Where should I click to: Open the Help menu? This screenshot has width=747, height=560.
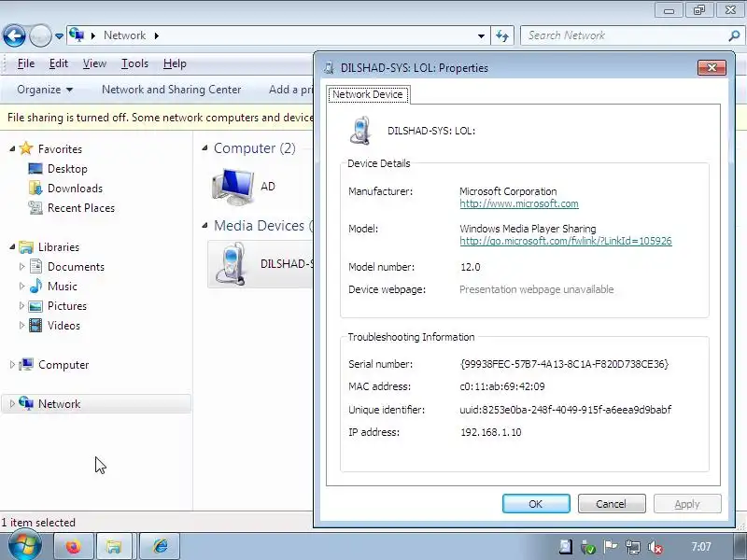(175, 63)
